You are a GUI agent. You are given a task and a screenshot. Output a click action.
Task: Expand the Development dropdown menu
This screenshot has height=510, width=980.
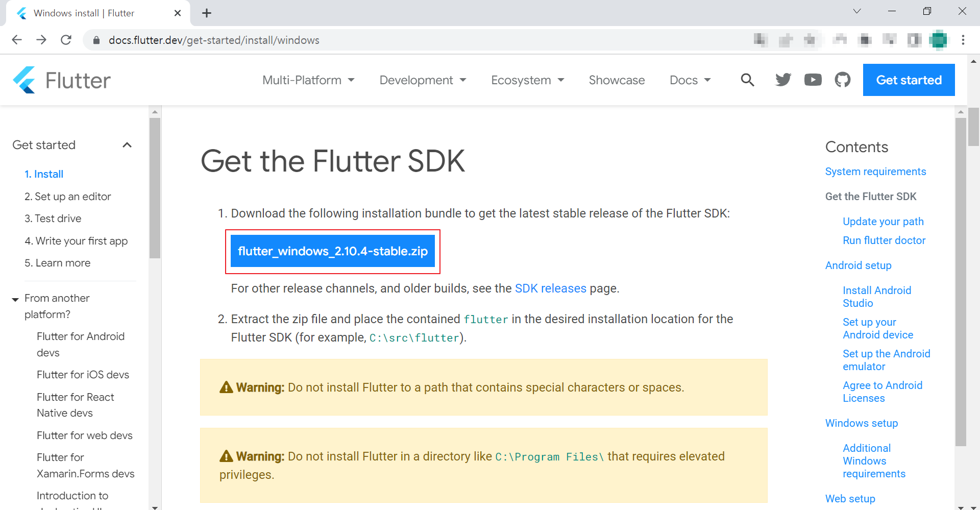(x=423, y=80)
